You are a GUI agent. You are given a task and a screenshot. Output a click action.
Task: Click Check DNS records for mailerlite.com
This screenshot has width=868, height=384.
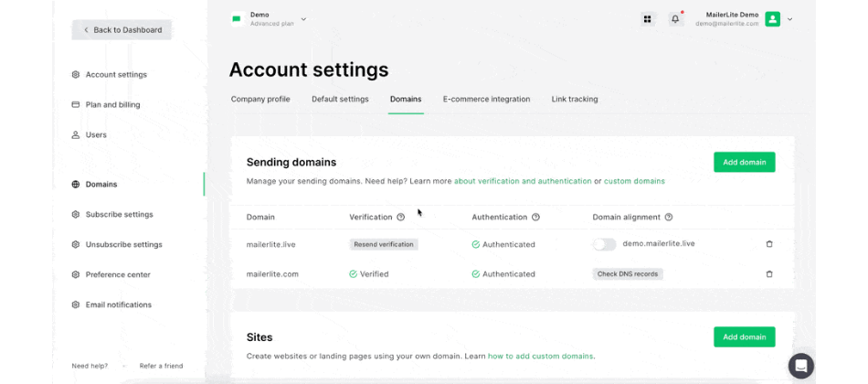(628, 273)
